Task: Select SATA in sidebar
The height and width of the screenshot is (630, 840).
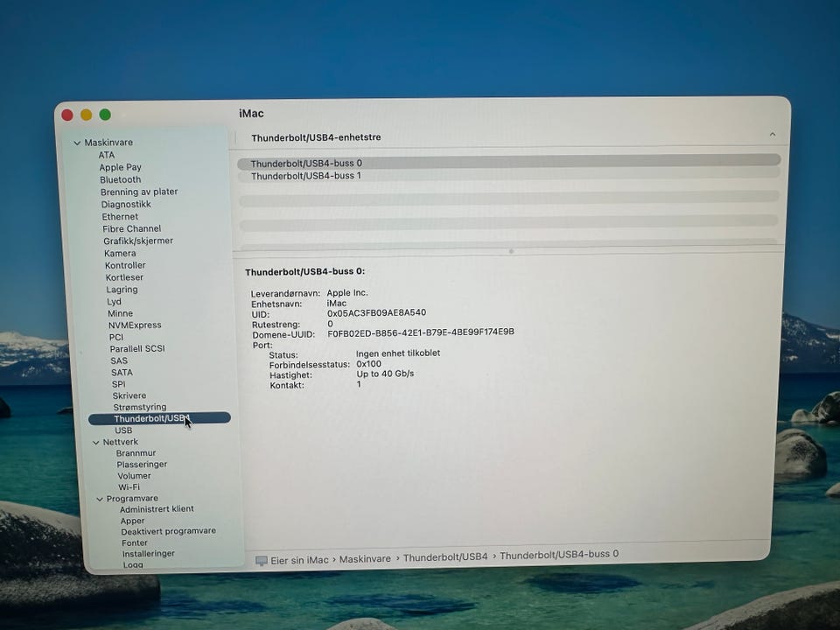Action: pyautogui.click(x=122, y=373)
